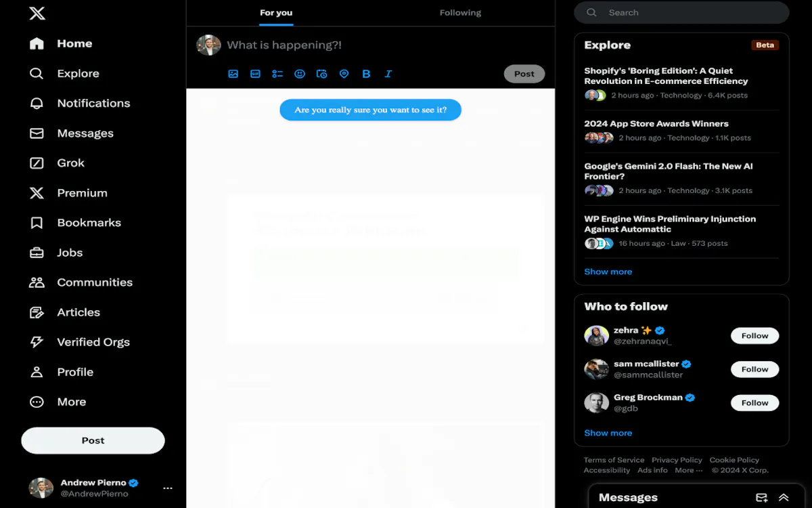Expand the footer "More ···" menu
This screenshot has width=812, height=508.
pyautogui.click(x=688, y=470)
